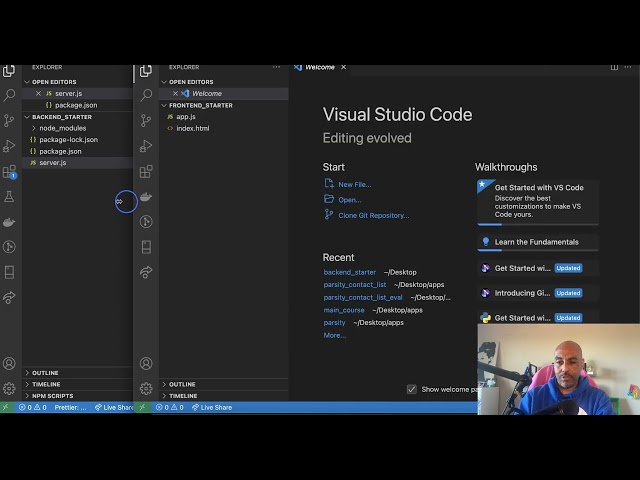The width and height of the screenshot is (640, 480).
Task: Open Live Share arrow icon in the frontend_starter activity bar
Action: click(x=146, y=272)
